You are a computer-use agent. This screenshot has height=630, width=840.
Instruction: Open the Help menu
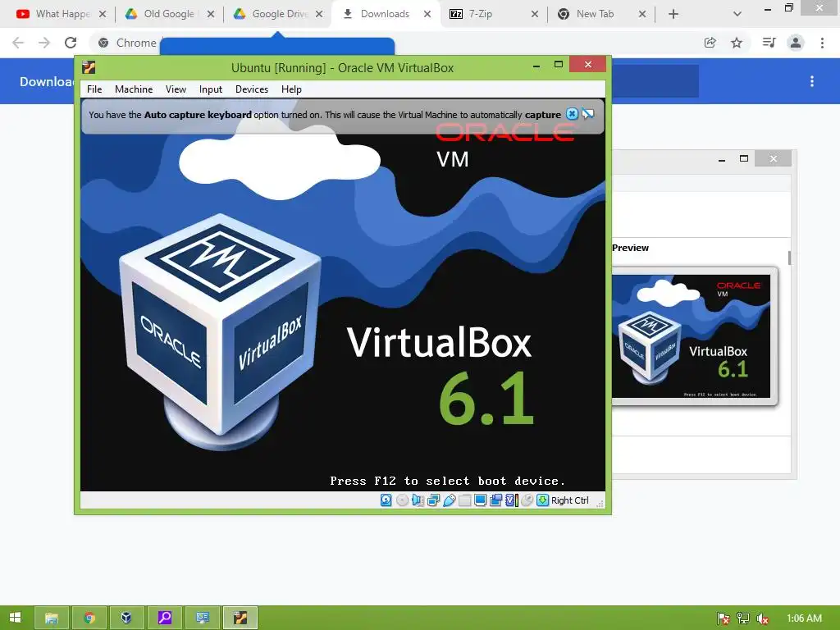point(291,89)
